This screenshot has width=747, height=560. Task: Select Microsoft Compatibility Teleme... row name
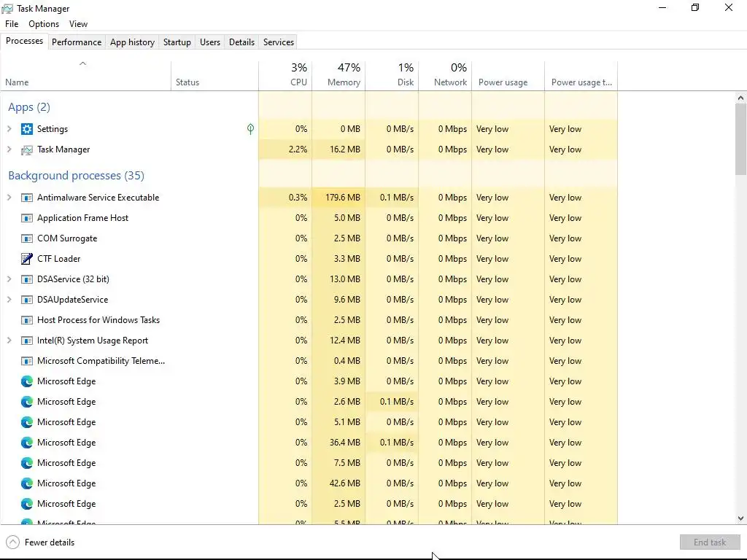(x=101, y=361)
